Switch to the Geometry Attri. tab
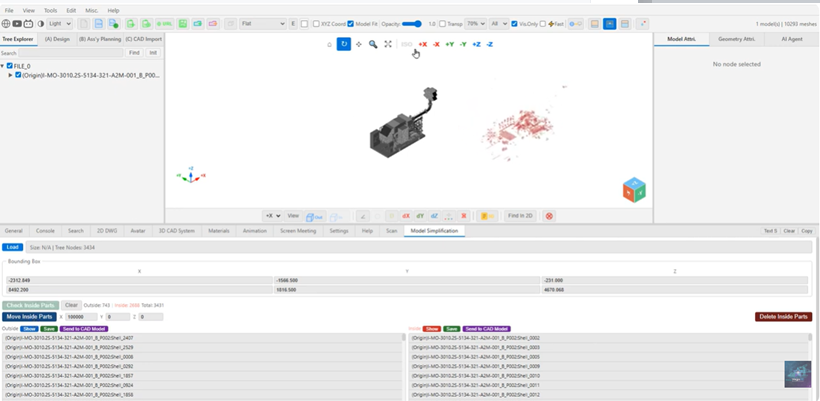Viewport: 820px width, 401px height. coord(737,39)
